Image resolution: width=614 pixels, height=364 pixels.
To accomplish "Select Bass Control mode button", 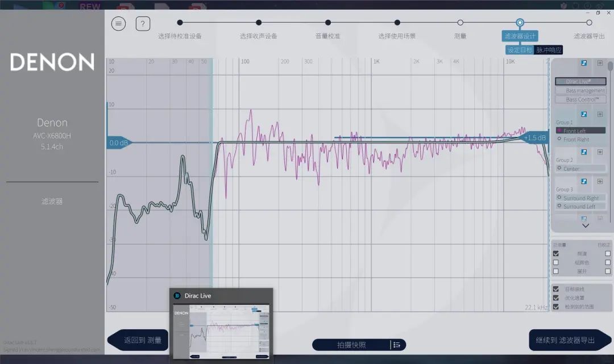I will pyautogui.click(x=580, y=99).
